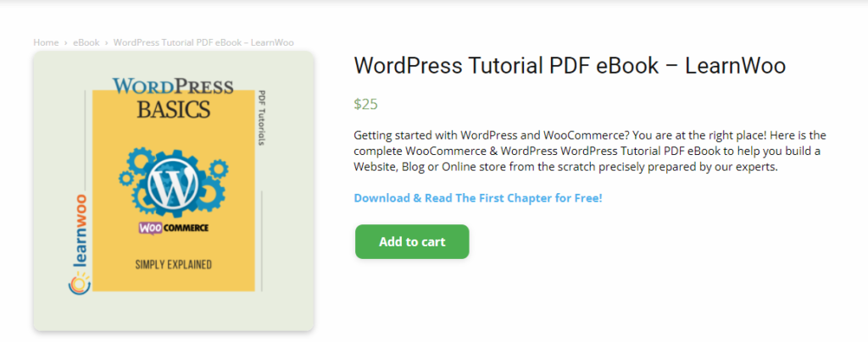Click the product title heading
This screenshot has width=868, height=342.
[570, 66]
